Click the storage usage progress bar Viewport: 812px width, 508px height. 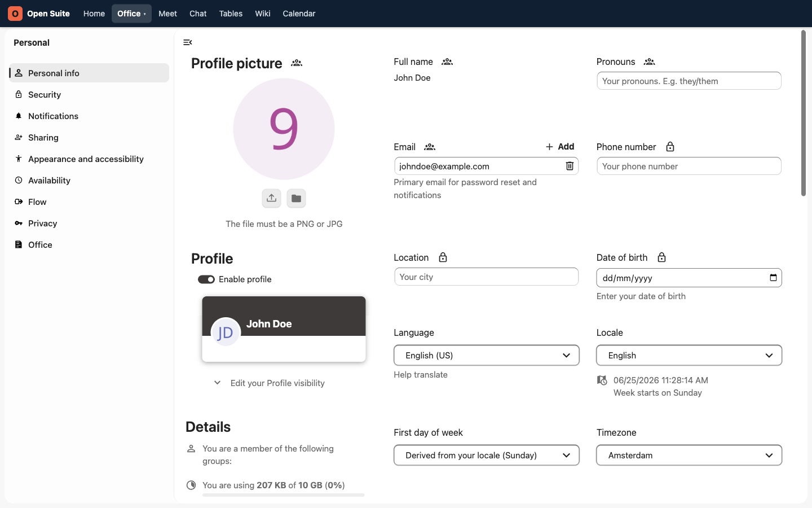(284, 495)
